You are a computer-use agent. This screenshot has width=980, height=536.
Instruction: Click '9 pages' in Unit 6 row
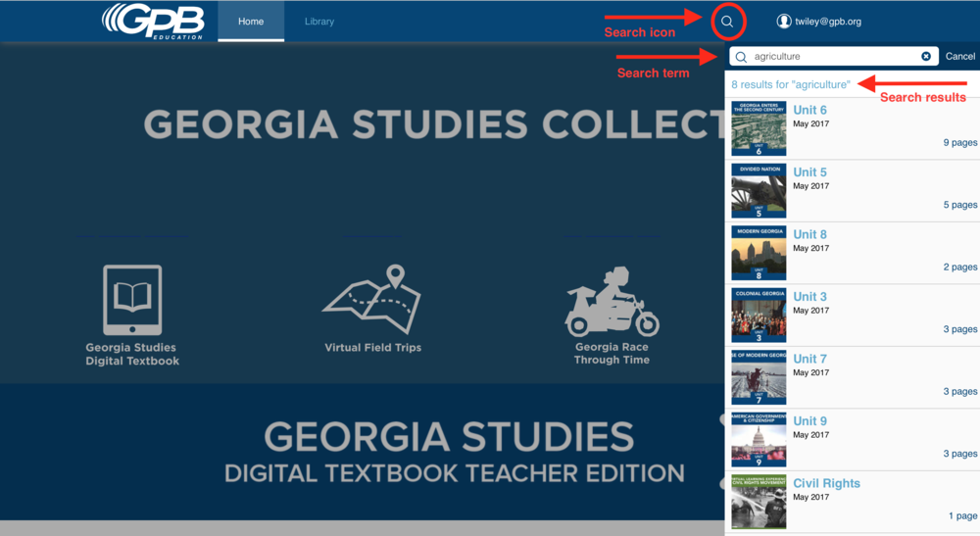click(960, 142)
